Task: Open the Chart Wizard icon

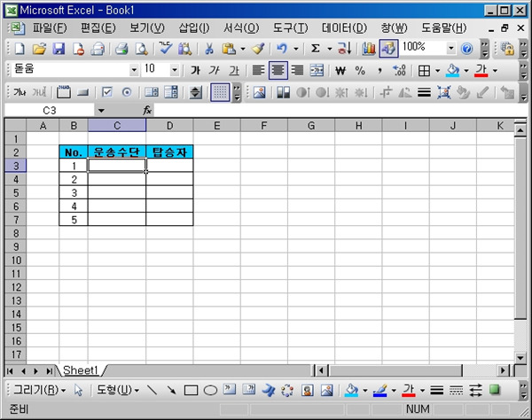Action: pos(369,49)
